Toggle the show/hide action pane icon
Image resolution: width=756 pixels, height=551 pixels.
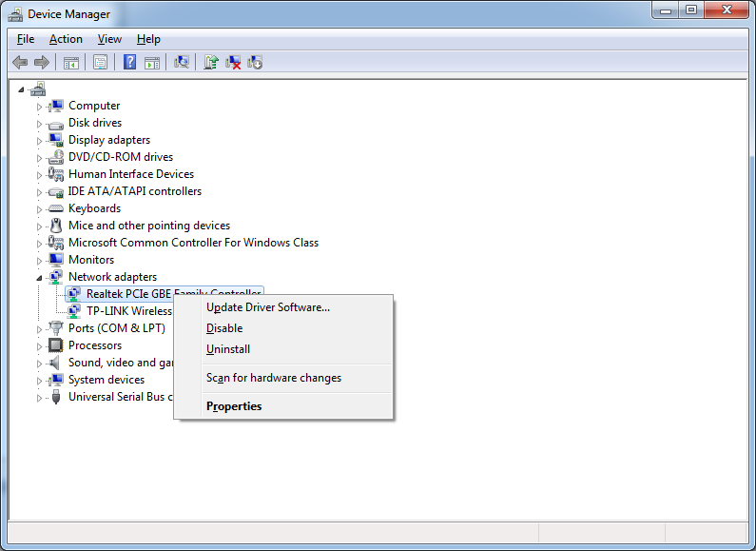152,63
